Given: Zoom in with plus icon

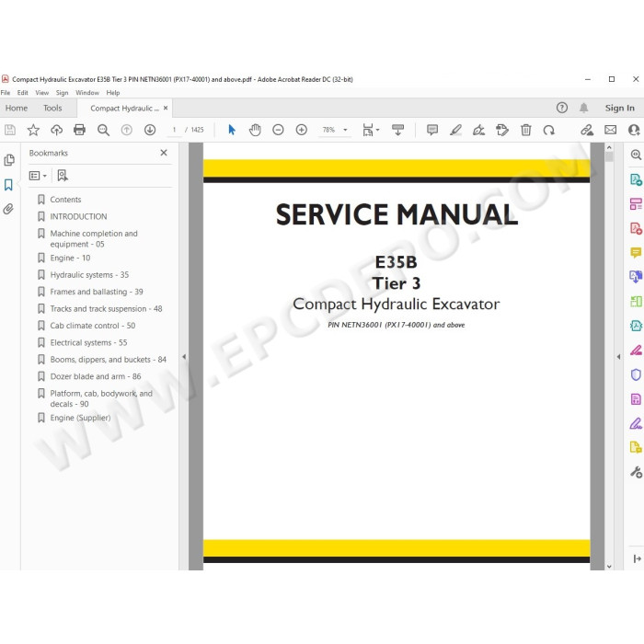Looking at the screenshot, I should pos(302,131).
